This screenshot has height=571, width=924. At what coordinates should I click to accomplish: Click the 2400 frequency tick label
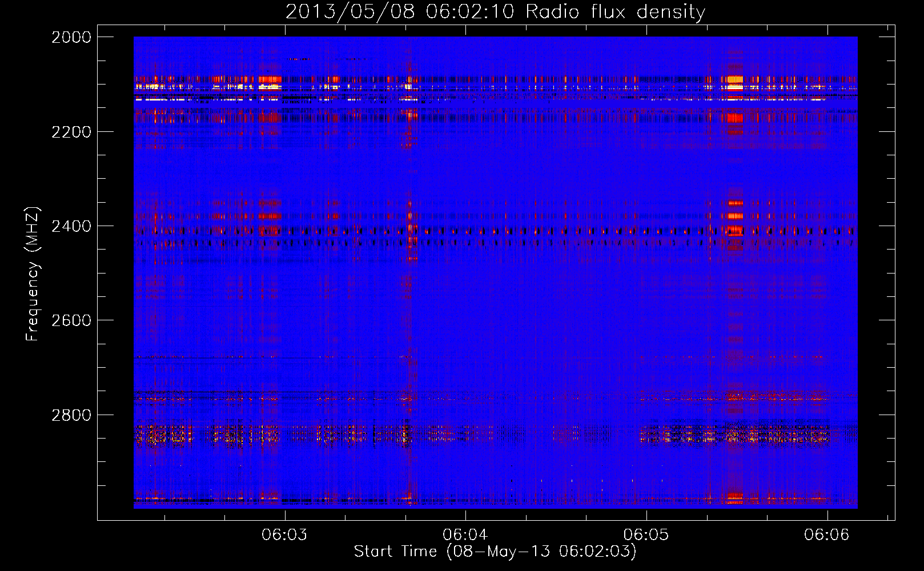click(x=71, y=226)
